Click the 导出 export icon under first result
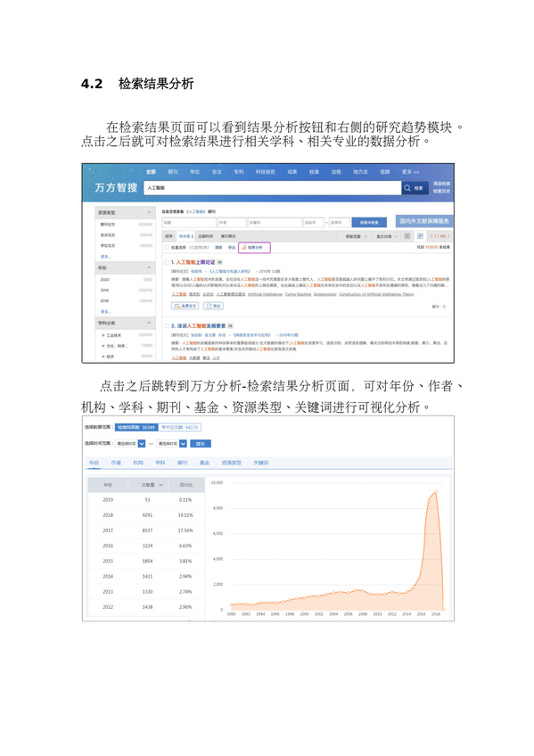This screenshot has height=756, width=534. tap(213, 306)
